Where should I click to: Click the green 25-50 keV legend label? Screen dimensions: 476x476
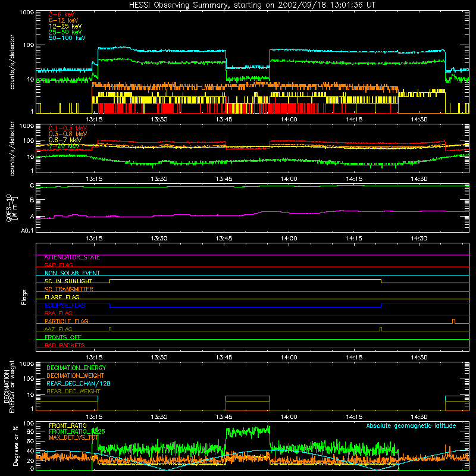(65, 32)
